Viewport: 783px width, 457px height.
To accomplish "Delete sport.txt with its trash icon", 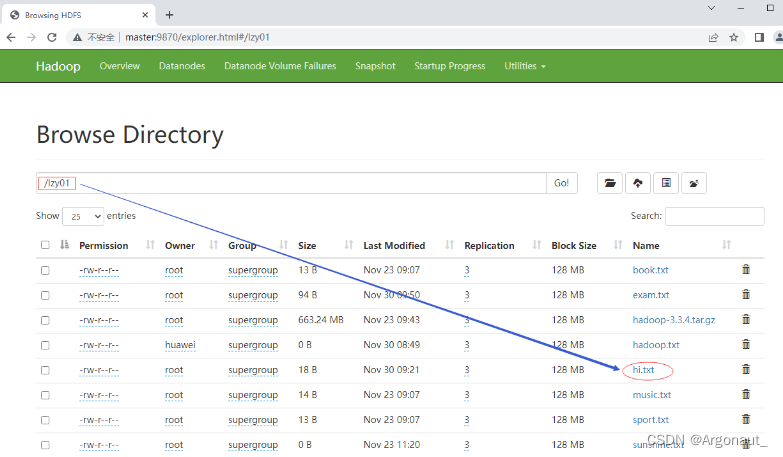I will 746,419.
